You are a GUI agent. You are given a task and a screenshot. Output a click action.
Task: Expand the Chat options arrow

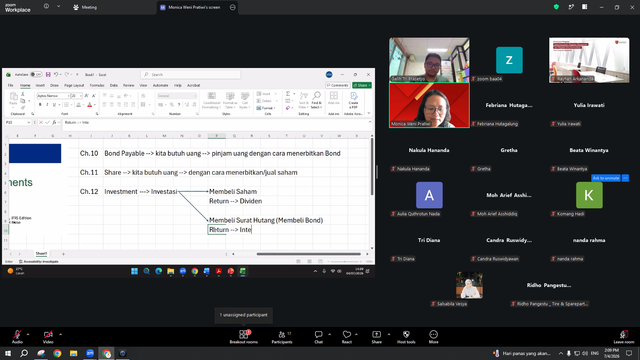[x=329, y=334]
